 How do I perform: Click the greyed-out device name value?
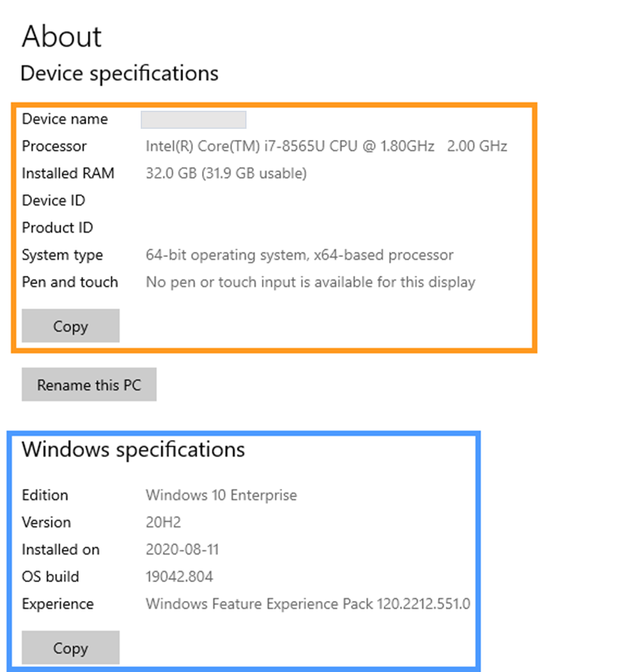point(194,120)
